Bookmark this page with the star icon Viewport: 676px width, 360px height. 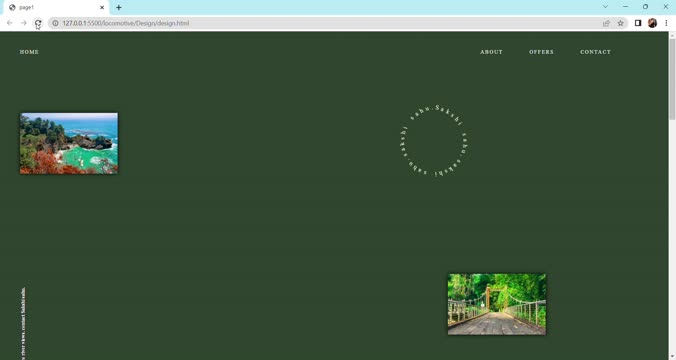coord(620,23)
